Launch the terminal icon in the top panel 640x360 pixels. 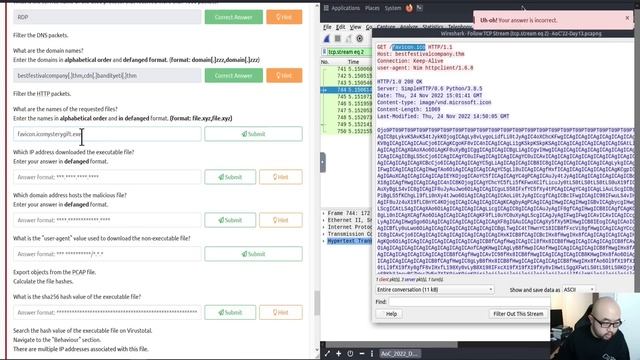[x=420, y=7]
